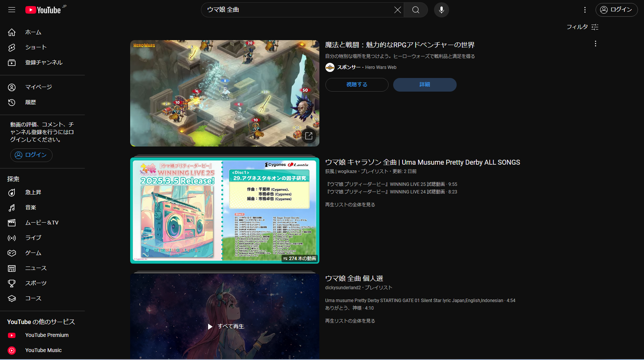This screenshot has width=644, height=360.
Task: Submit search with magnifier button
Action: point(415,10)
